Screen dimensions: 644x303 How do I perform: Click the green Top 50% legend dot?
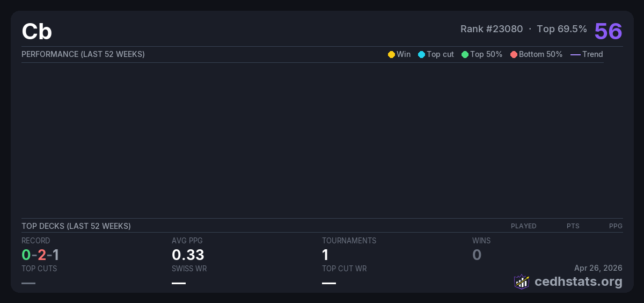(x=465, y=54)
